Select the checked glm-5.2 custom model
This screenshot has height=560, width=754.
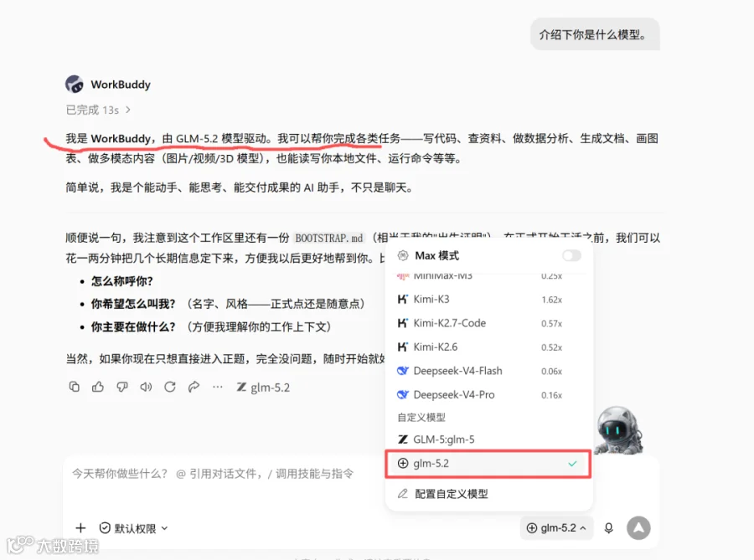click(488, 464)
